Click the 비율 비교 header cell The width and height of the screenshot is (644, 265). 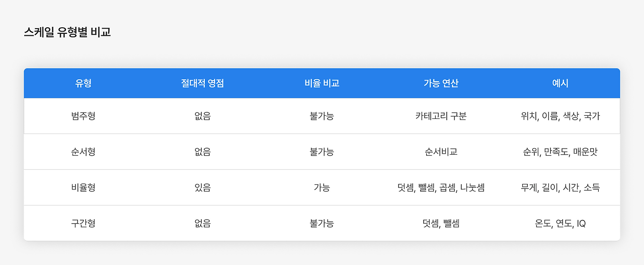pyautogui.click(x=321, y=83)
